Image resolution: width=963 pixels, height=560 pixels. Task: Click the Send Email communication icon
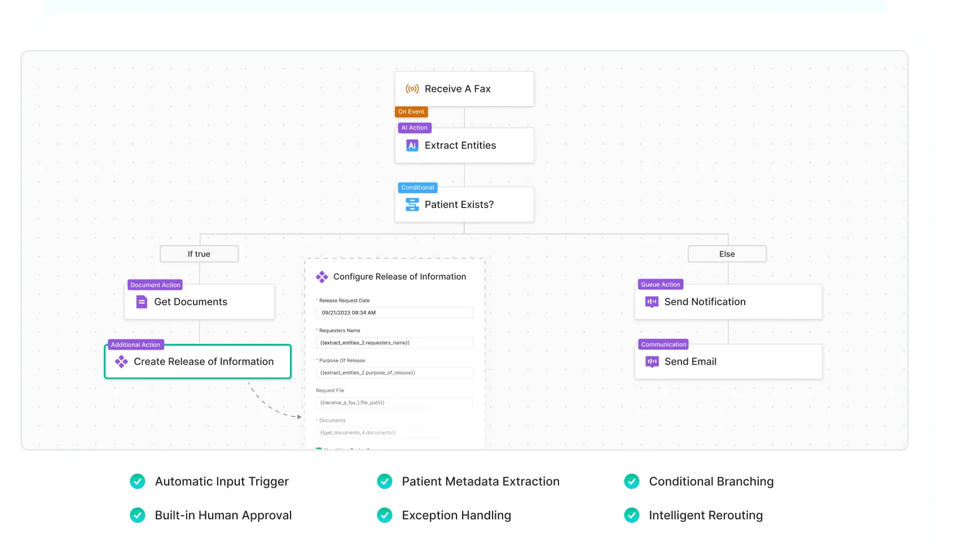tap(652, 361)
